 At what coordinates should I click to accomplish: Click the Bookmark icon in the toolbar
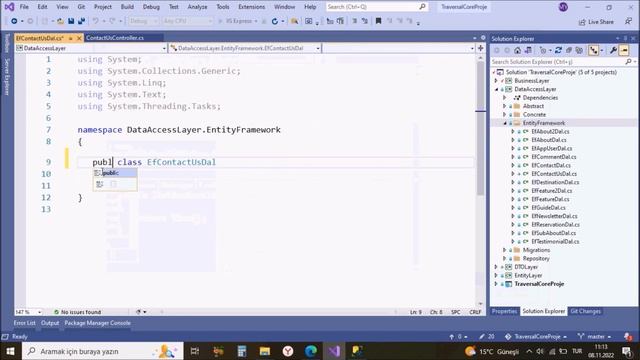[x=378, y=21]
